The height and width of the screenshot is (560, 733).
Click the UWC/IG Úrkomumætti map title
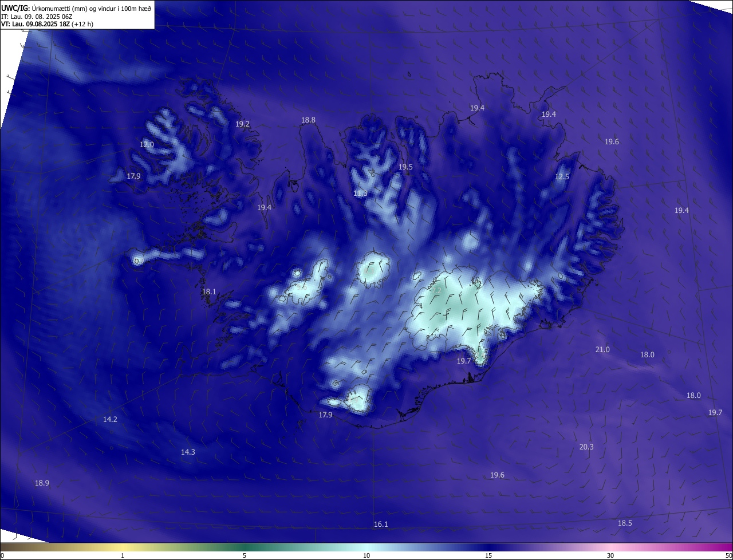[x=76, y=8]
